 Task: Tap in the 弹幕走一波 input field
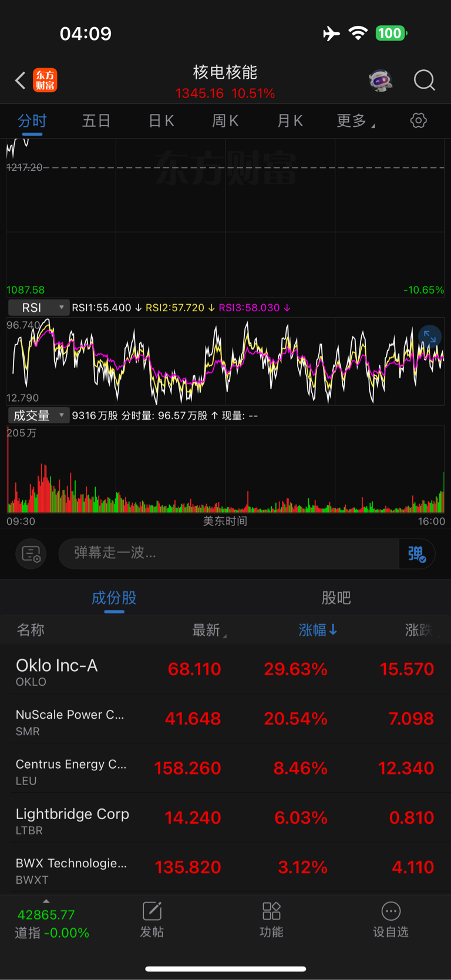pos(229,553)
